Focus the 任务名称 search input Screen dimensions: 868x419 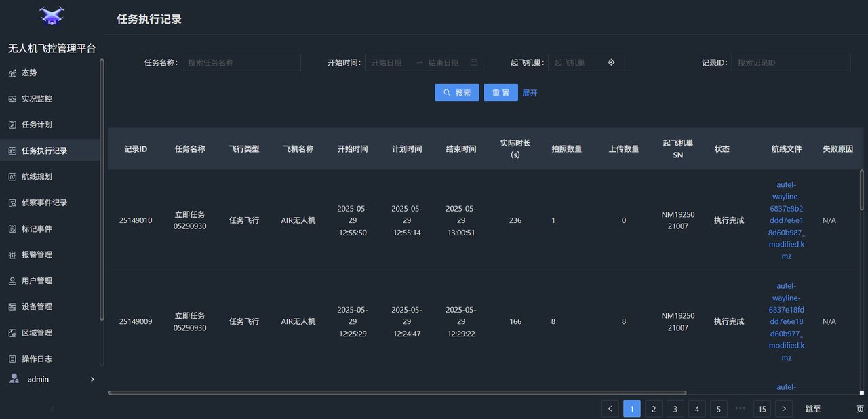[241, 62]
